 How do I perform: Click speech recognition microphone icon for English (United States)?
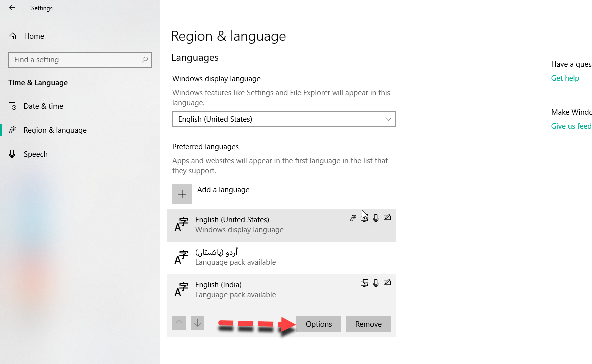point(376,218)
